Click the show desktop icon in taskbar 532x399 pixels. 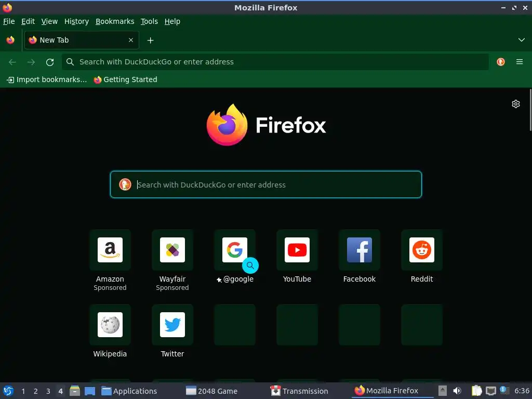pyautogui.click(x=90, y=391)
